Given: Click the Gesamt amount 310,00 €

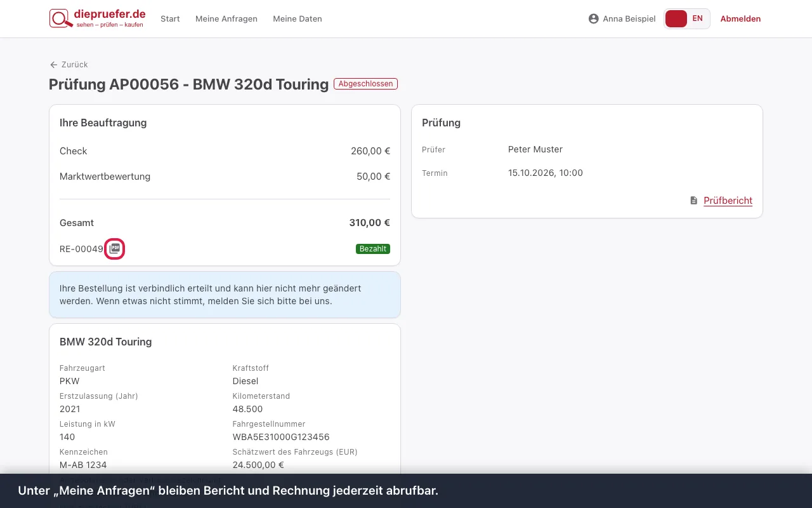Looking at the screenshot, I should pos(370,223).
